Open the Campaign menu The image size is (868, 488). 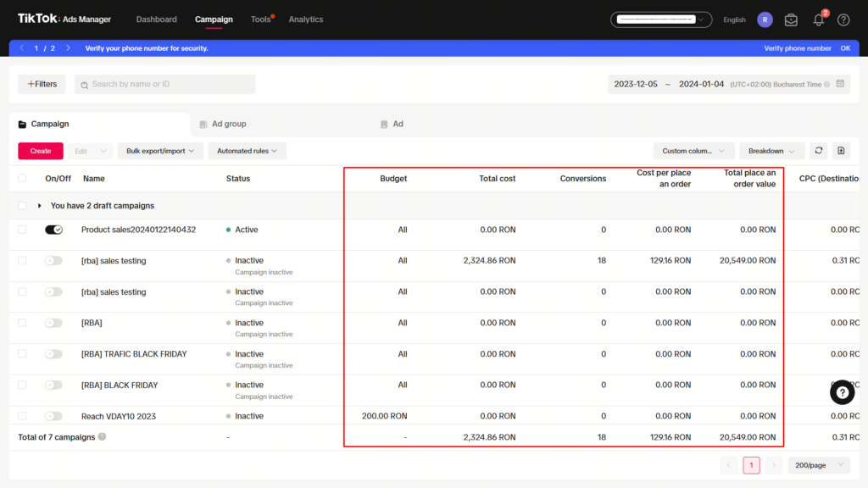click(x=214, y=19)
